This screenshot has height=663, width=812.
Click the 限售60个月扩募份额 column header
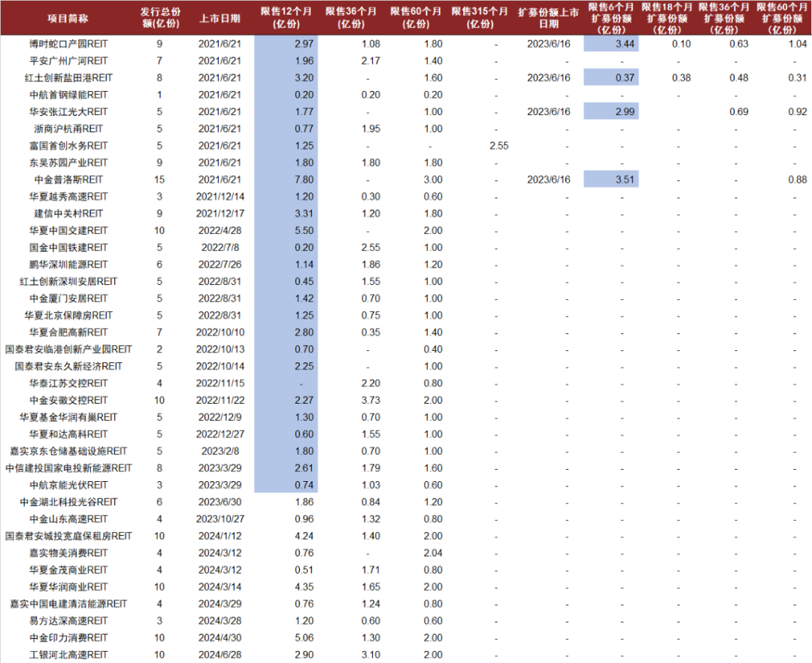783,18
